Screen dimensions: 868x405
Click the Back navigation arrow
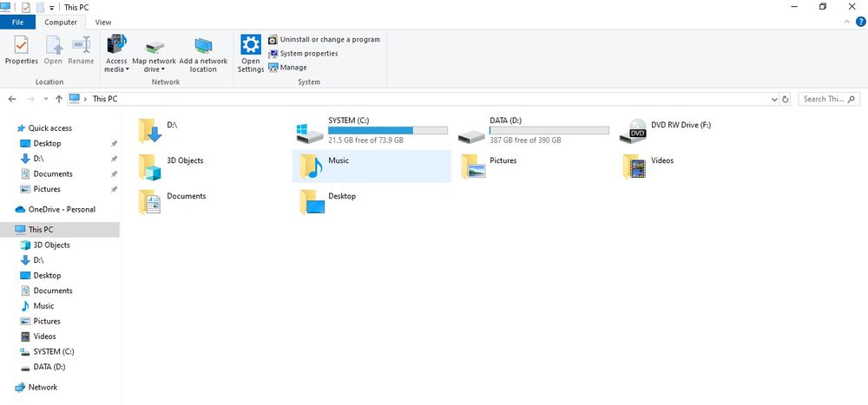12,99
